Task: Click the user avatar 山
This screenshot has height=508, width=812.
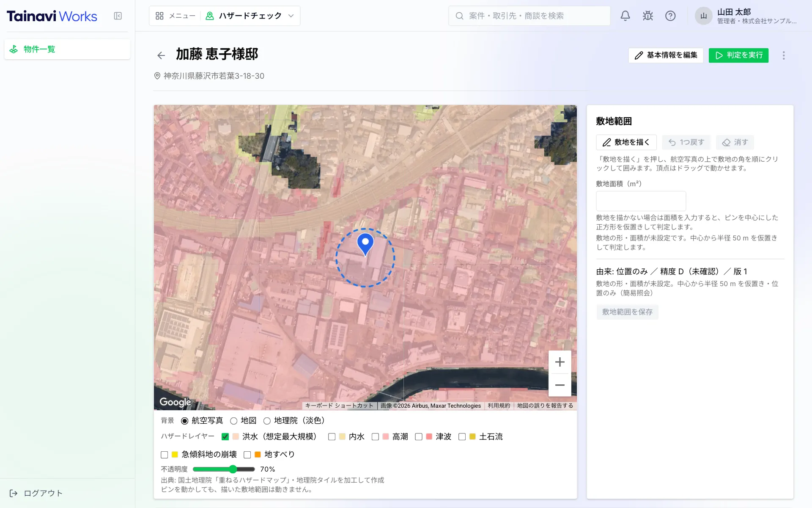Action: tap(703, 16)
